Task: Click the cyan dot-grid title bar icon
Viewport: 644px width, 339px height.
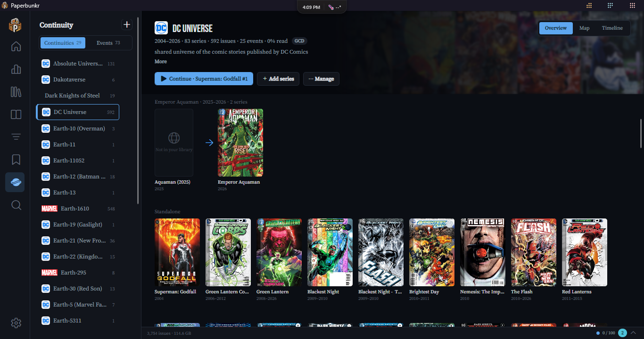Action: point(610,5)
